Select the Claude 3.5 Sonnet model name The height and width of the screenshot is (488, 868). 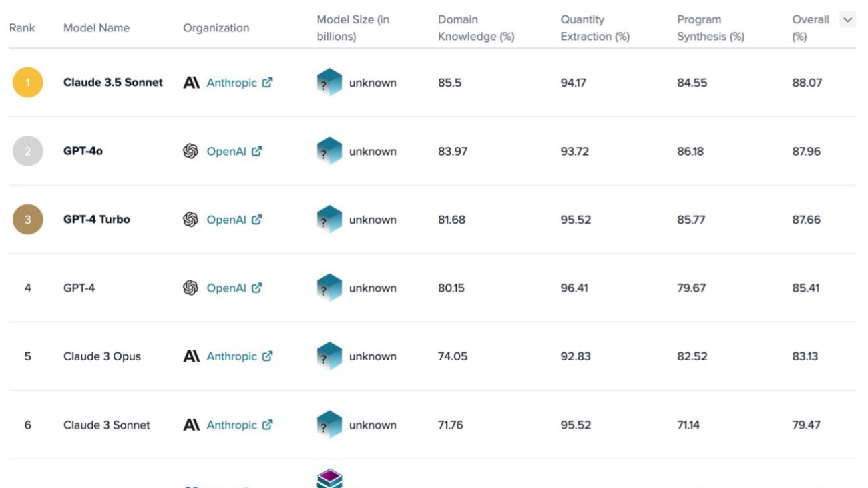point(113,83)
